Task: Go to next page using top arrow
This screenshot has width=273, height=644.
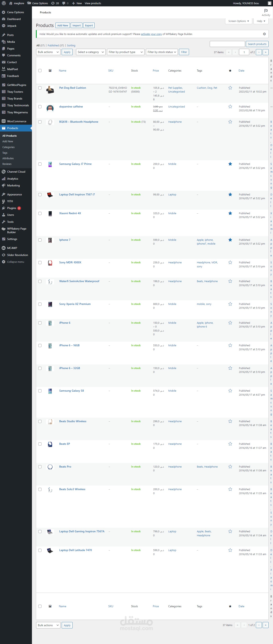Action: click(259, 52)
